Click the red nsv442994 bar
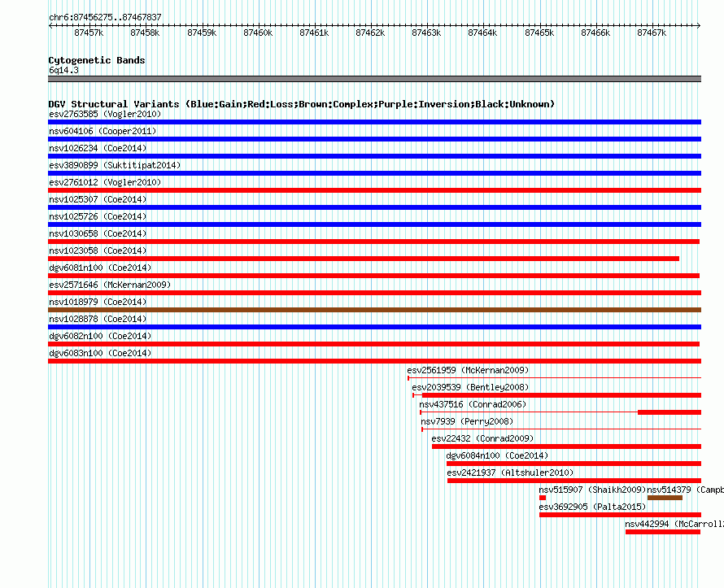This screenshot has height=588, width=724. [x=663, y=532]
